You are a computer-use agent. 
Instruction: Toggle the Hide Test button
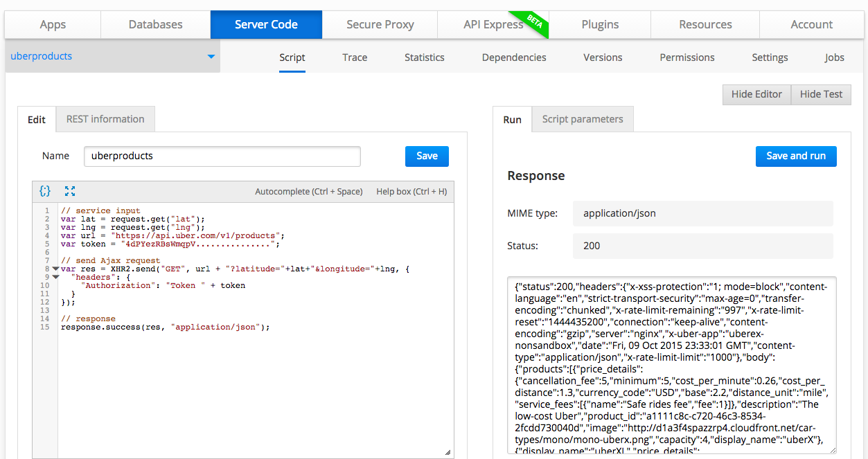pyautogui.click(x=821, y=95)
